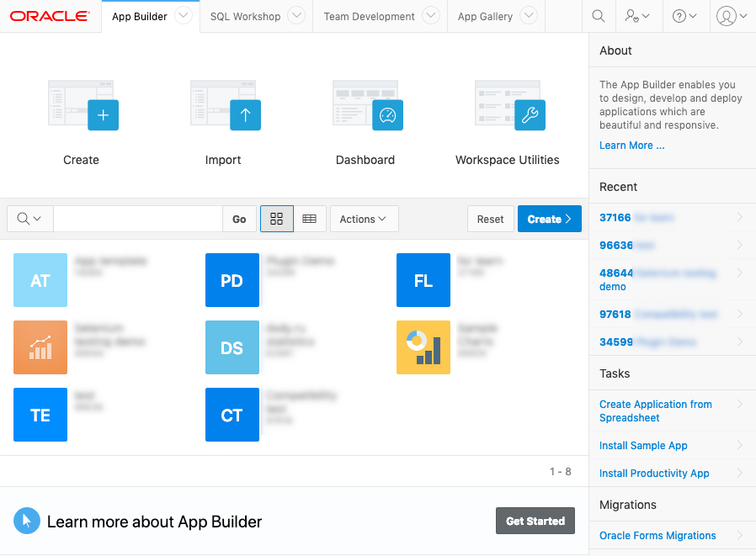Screen dimensions: 756x556
Task: Click the Oracle logo
Action: coord(50,16)
